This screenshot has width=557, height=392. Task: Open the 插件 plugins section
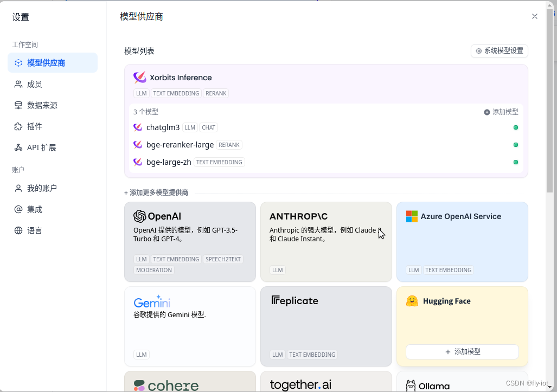(x=53, y=126)
